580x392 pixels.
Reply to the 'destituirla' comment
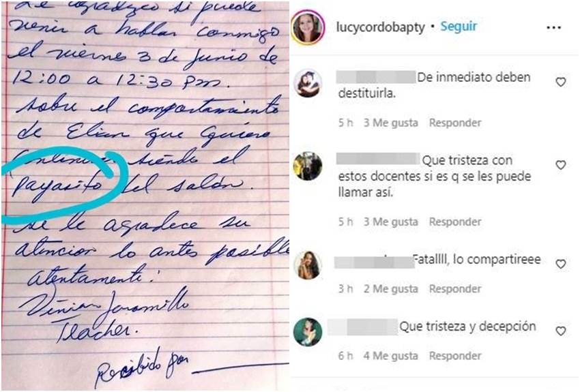point(455,123)
